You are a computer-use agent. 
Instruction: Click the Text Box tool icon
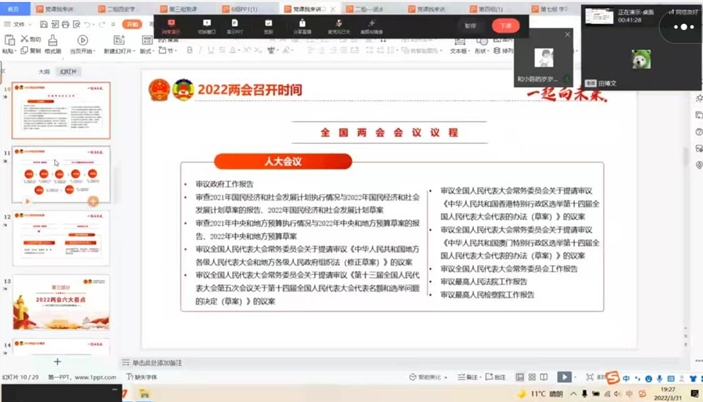pos(459,41)
